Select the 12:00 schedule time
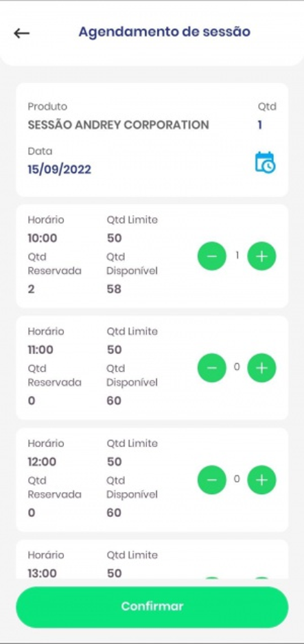Image resolution: width=304 pixels, height=644 pixels. coord(42,461)
